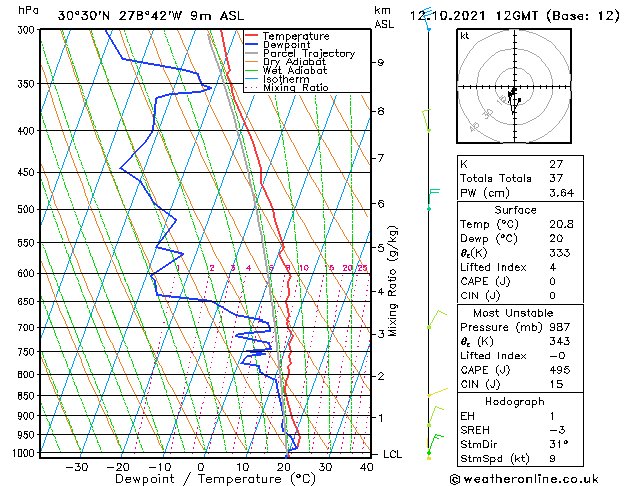Click the 'kt' unit label in the hodograph
Screen dimensions: 629x486
[465, 36]
